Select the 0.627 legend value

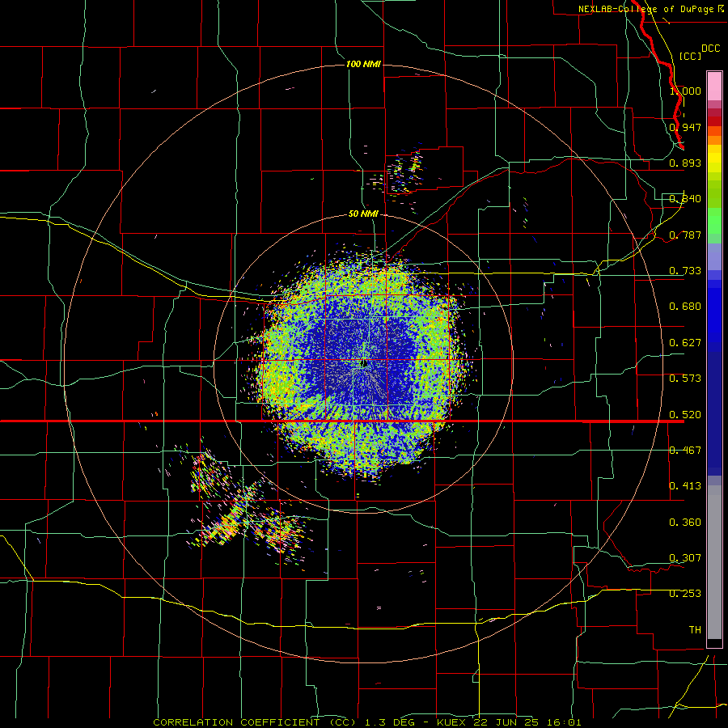click(x=685, y=343)
